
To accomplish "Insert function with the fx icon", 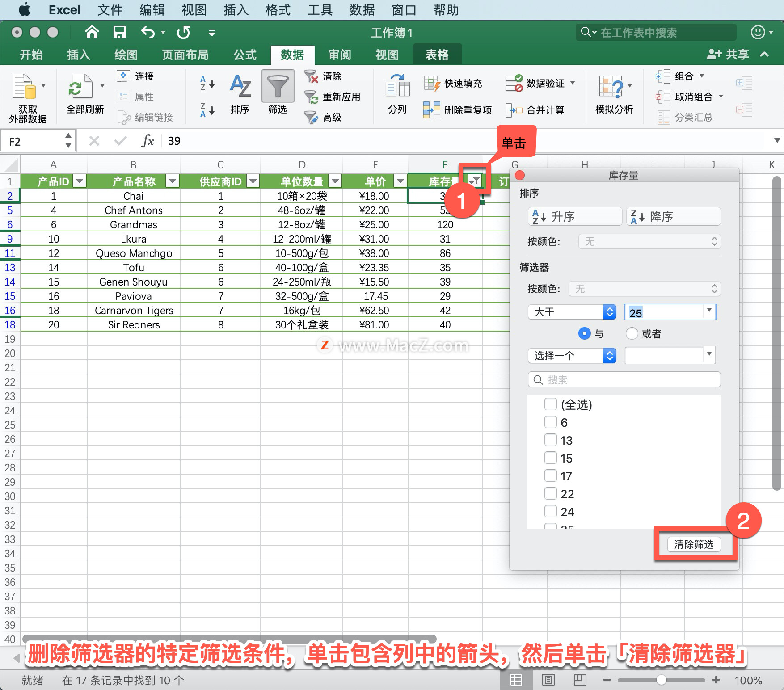I will click(148, 141).
